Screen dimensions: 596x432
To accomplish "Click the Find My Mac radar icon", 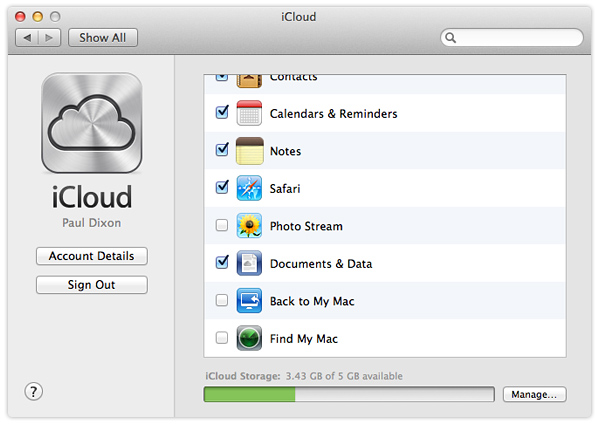I will [249, 338].
